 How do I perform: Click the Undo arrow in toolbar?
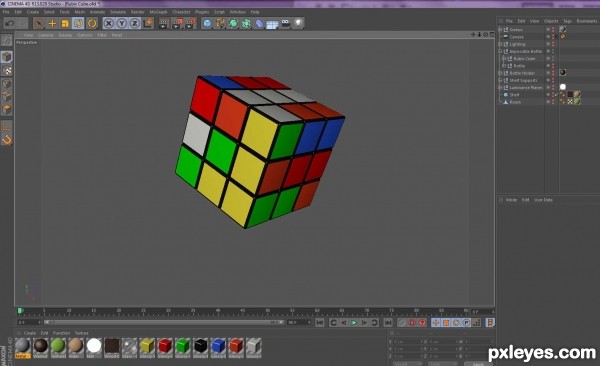coord(10,23)
